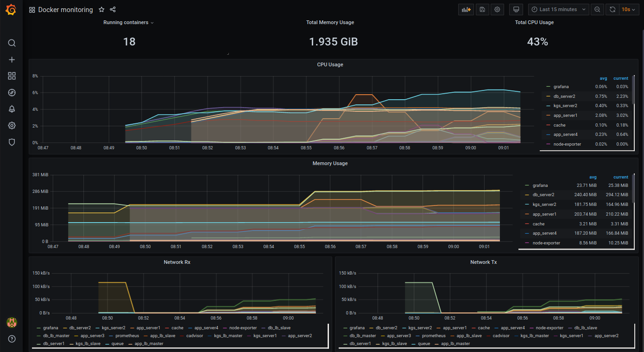This screenshot has width=644, height=352.
Task: Toggle grafana series in CPU Usage legend
Action: [561, 87]
